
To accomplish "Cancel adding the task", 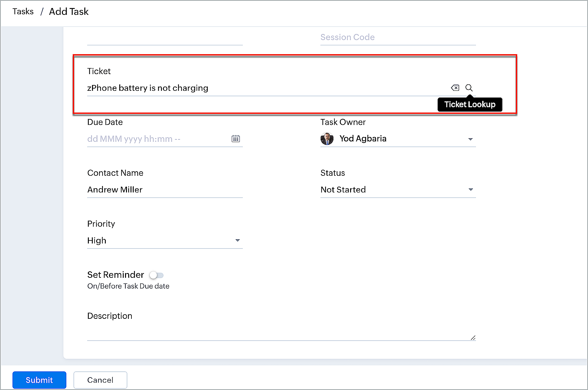I will (100, 380).
